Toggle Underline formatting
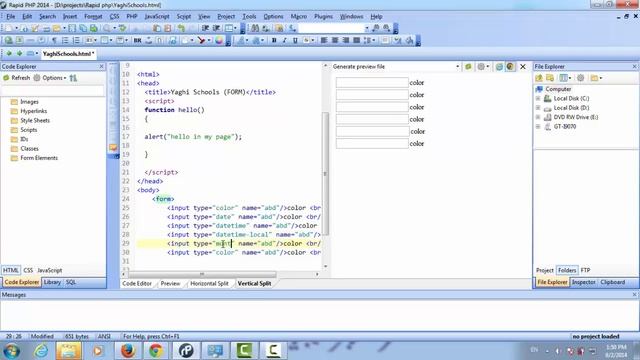This screenshot has width=640, height=360. (295, 40)
